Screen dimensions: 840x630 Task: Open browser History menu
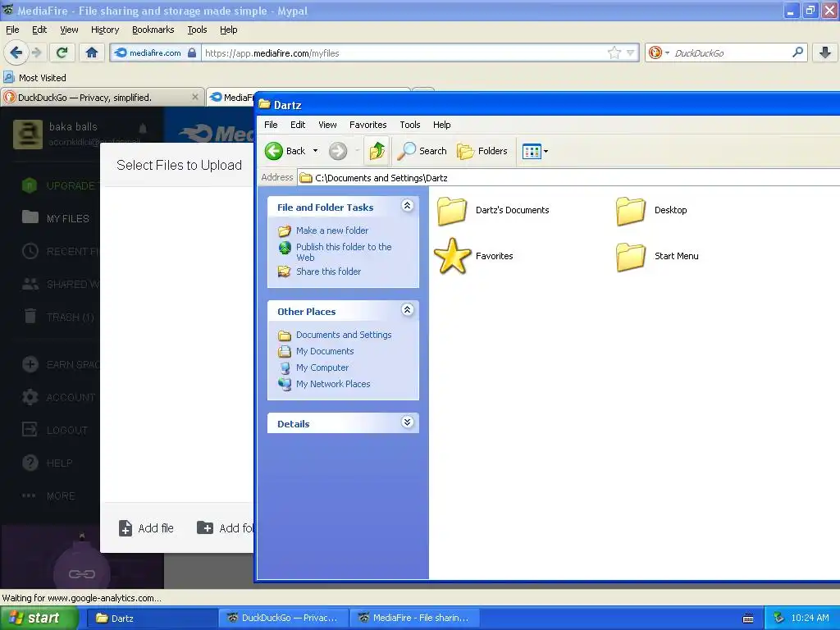105,30
